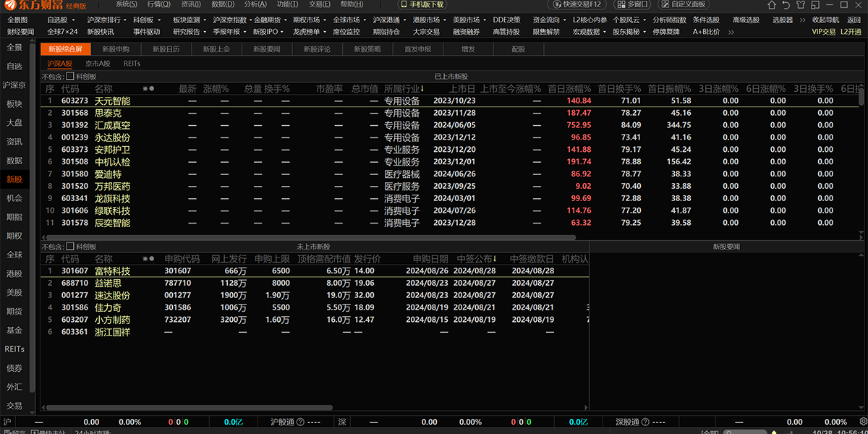The width and height of the screenshot is (868, 434).
Task: Toggle 科创板 checkbox in unlisted stocks panel
Action: click(x=70, y=246)
